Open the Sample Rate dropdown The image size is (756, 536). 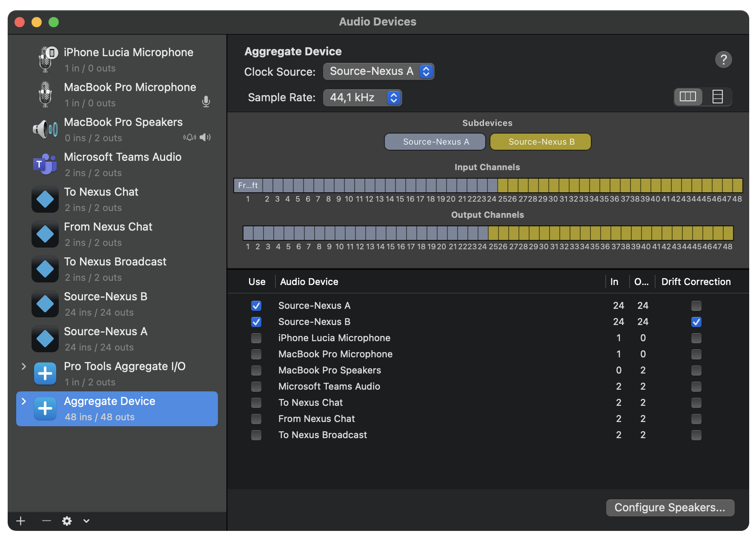[x=362, y=98]
